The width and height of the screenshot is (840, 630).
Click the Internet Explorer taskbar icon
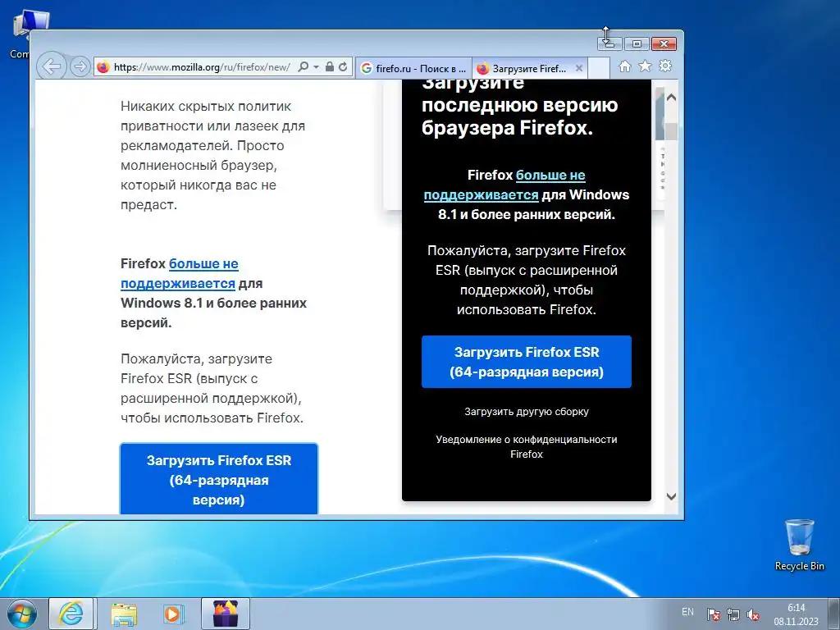71,614
